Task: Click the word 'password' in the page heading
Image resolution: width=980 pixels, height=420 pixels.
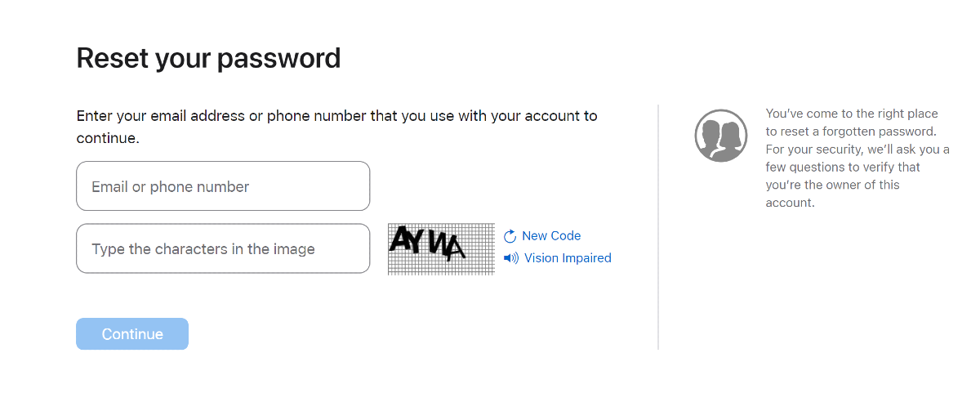Action: tap(287, 59)
